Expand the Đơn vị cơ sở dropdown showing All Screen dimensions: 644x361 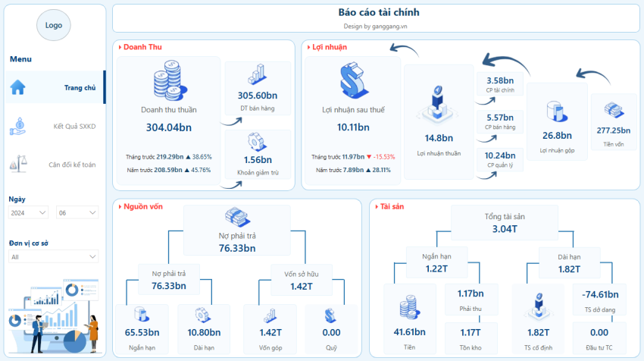pos(53,256)
